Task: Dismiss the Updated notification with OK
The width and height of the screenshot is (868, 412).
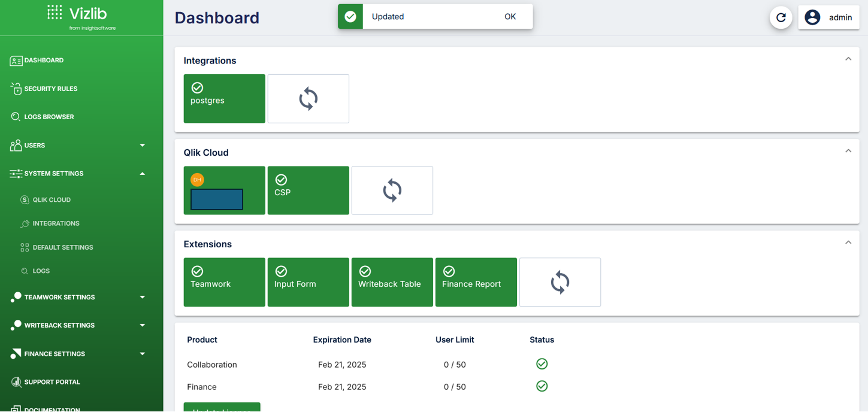Action: click(x=510, y=17)
